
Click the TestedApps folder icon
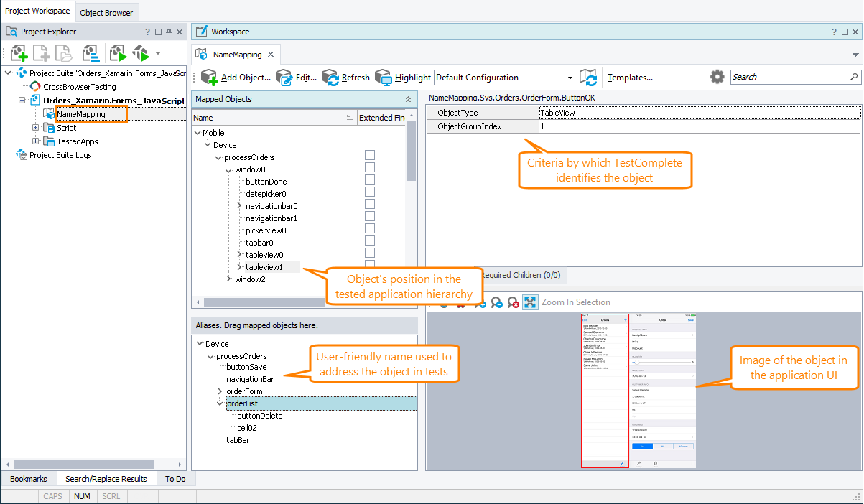point(49,141)
